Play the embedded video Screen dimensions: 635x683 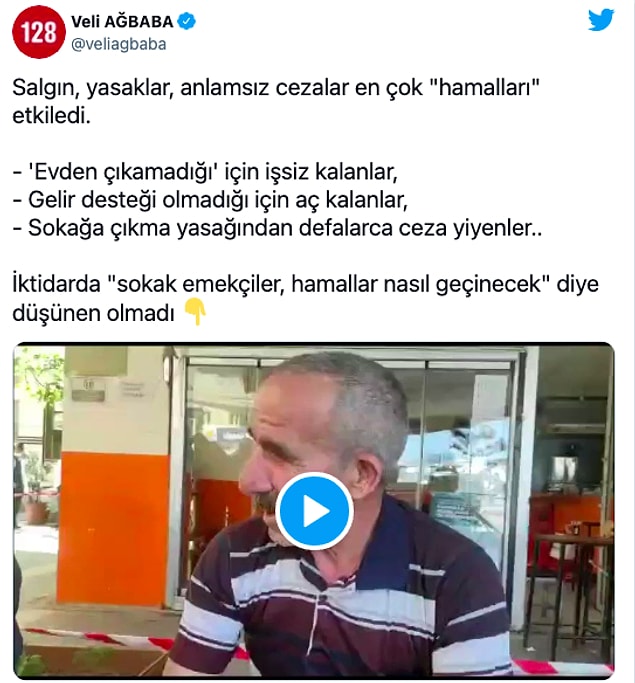[314, 511]
